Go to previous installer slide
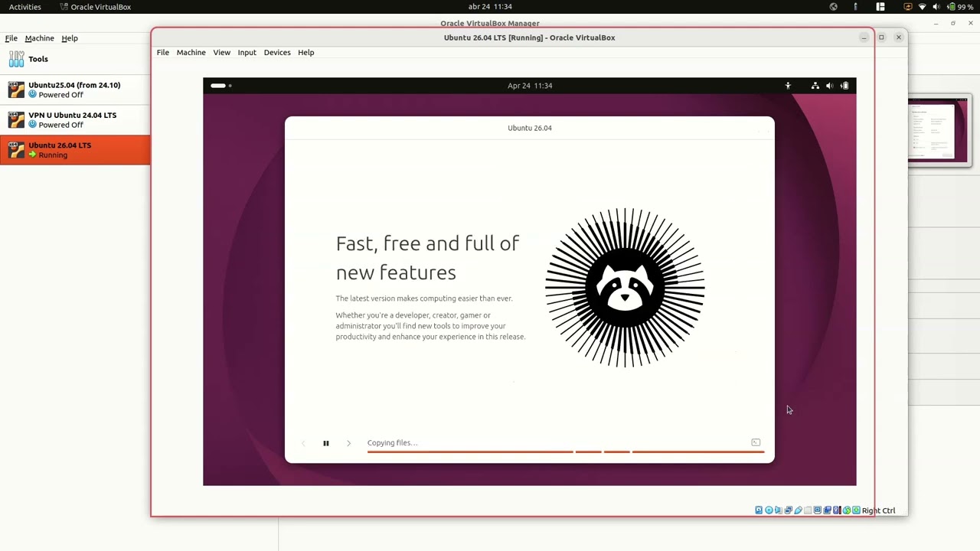The image size is (980, 551). pos(303,443)
